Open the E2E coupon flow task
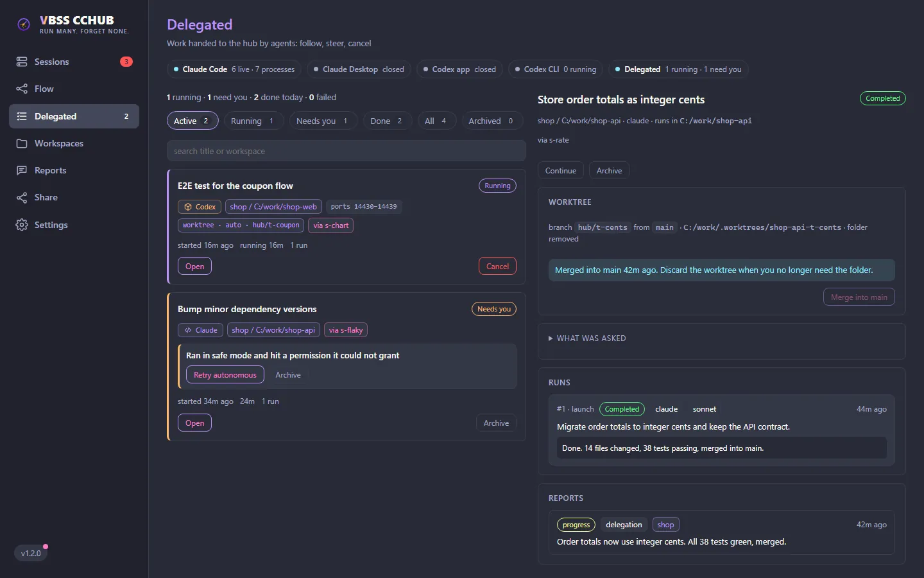The image size is (924, 578). point(194,267)
